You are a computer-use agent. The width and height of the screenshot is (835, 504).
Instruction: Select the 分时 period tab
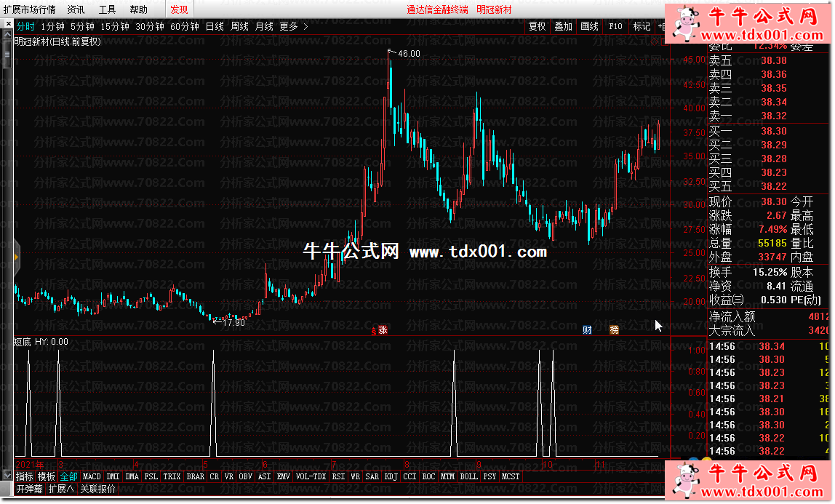(25, 26)
